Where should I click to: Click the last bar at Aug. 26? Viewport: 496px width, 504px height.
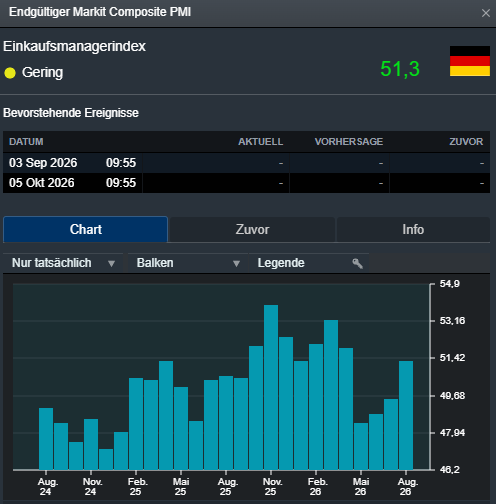tap(406, 415)
